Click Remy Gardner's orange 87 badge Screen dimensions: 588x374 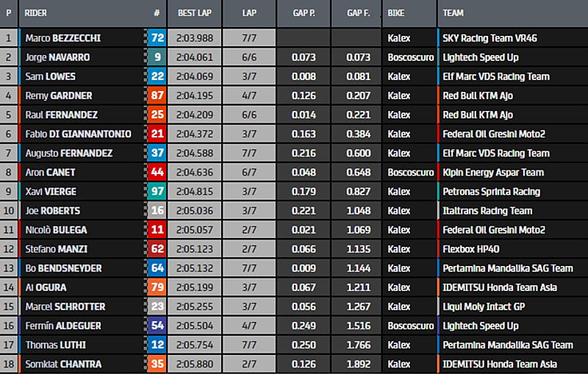(x=157, y=96)
